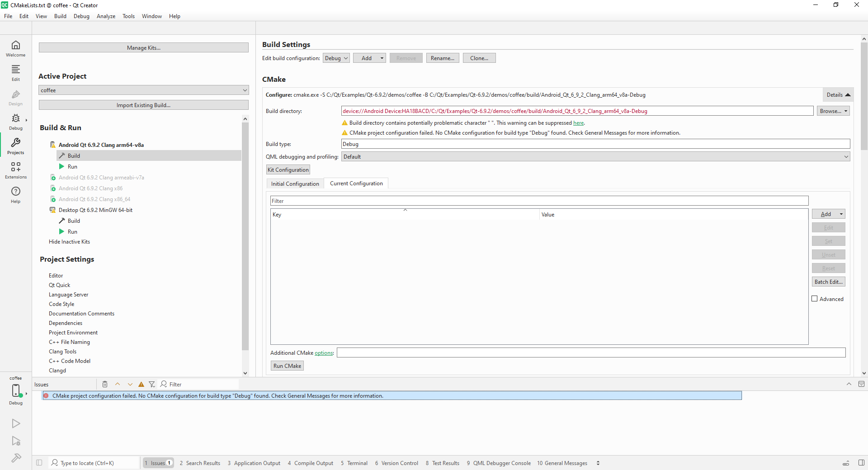The width and height of the screenshot is (868, 470).
Task: Select the Android Clang x86 kit
Action: point(90,188)
